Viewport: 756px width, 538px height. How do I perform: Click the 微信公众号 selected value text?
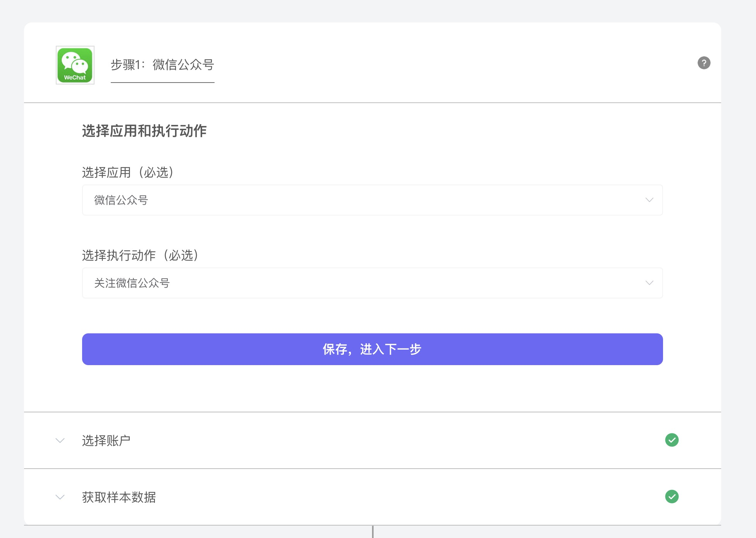coord(121,200)
